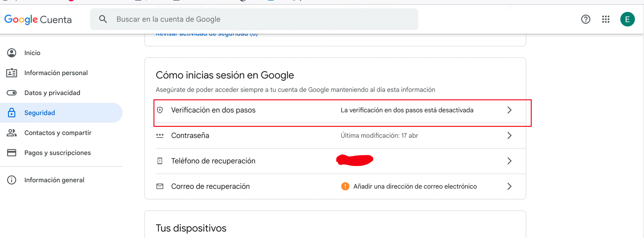Image resolution: width=644 pixels, height=238 pixels.
Task: Click the green E account avatar
Action: pyautogui.click(x=627, y=19)
